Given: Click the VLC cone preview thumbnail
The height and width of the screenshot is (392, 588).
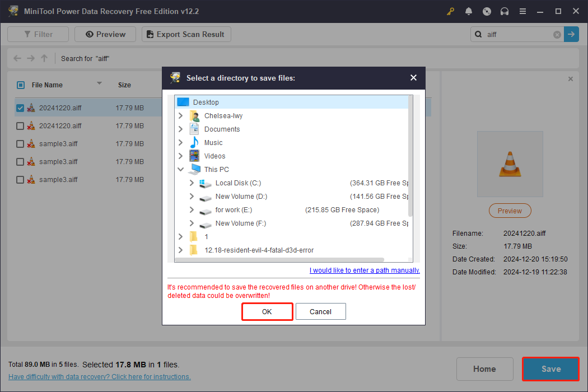Looking at the screenshot, I should click(x=510, y=164).
